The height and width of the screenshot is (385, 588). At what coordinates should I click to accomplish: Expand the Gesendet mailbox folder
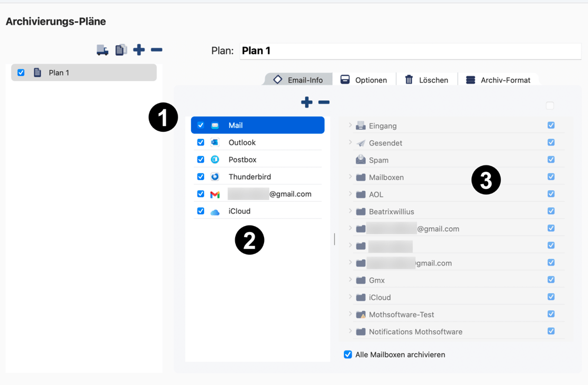click(x=350, y=142)
